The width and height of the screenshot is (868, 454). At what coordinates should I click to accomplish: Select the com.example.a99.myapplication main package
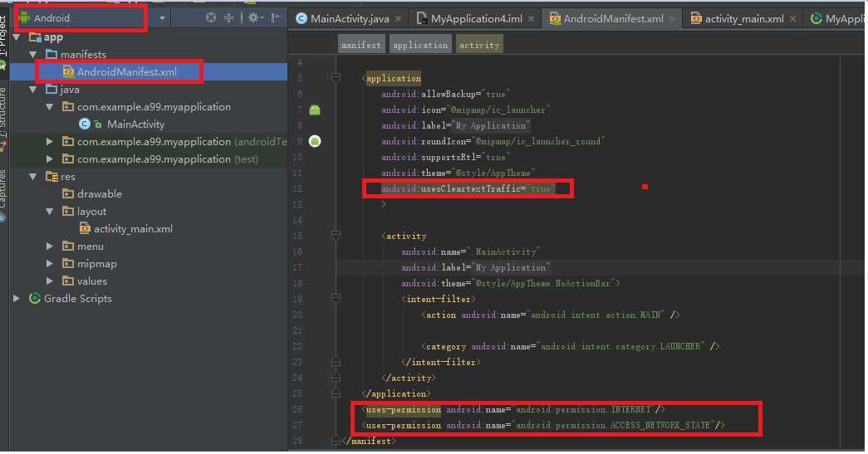point(154,107)
